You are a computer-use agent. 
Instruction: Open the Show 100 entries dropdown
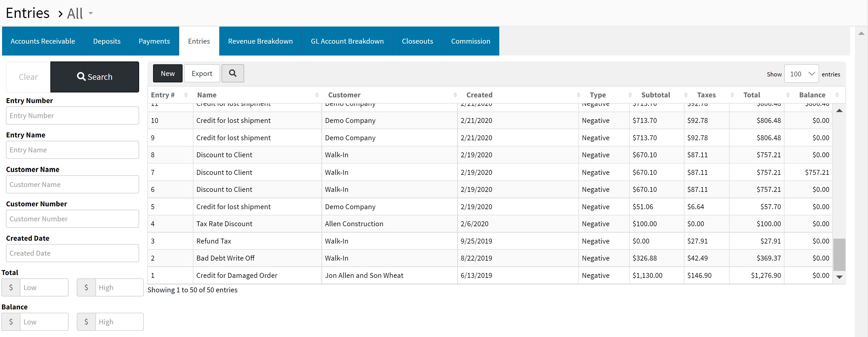coord(801,74)
